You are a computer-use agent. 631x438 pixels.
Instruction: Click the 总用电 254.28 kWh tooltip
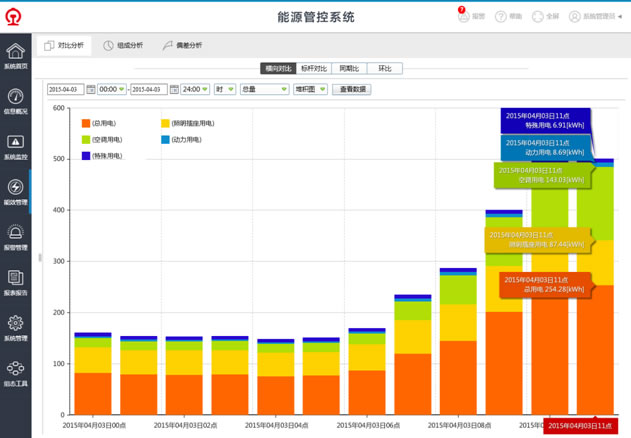tap(546, 285)
